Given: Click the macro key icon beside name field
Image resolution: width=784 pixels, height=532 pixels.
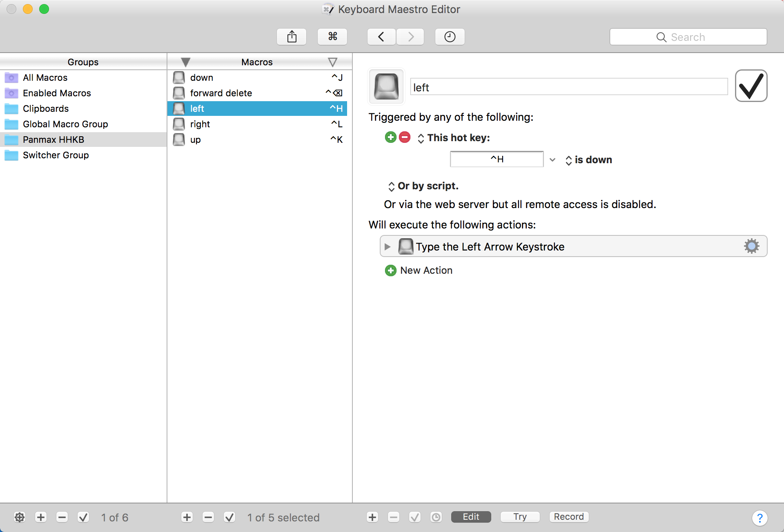Looking at the screenshot, I should point(386,86).
